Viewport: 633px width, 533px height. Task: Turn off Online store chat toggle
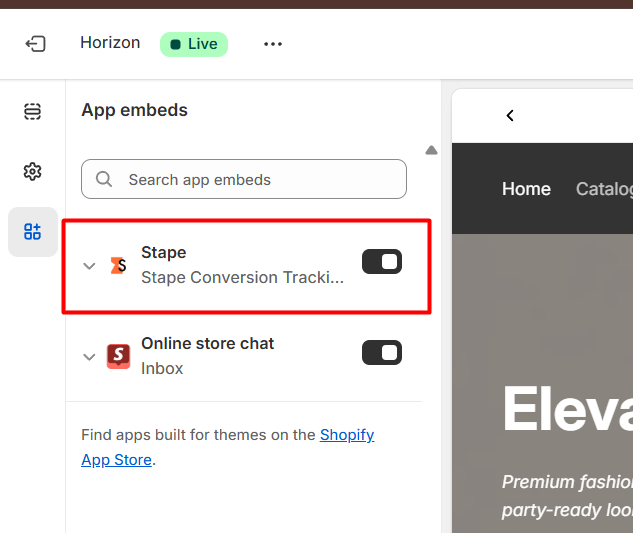coord(381,353)
